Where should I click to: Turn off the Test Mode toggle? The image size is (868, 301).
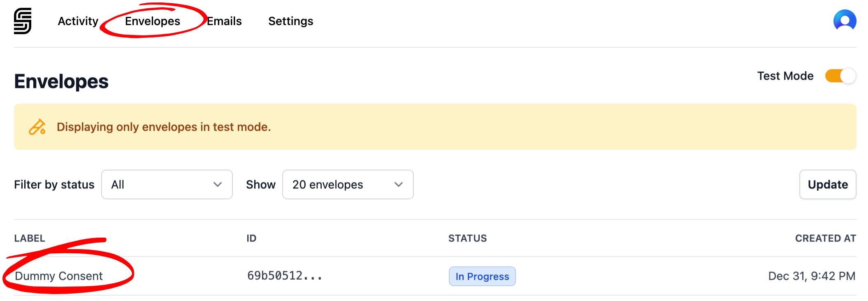tap(840, 76)
